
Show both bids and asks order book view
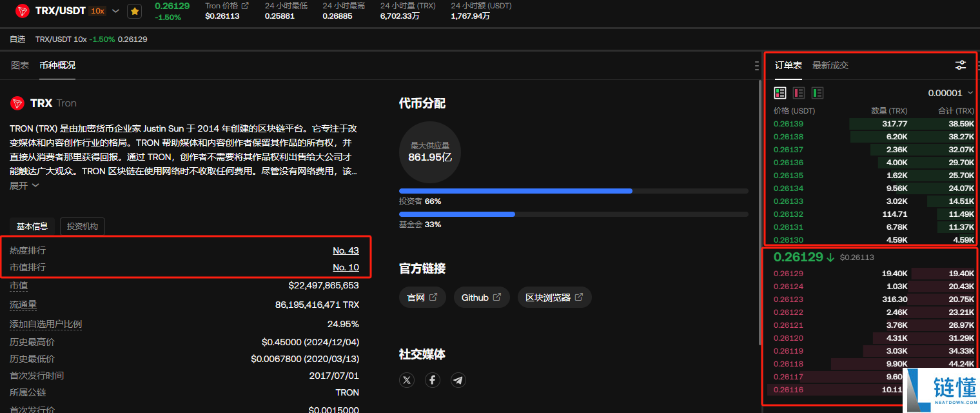tap(780, 93)
